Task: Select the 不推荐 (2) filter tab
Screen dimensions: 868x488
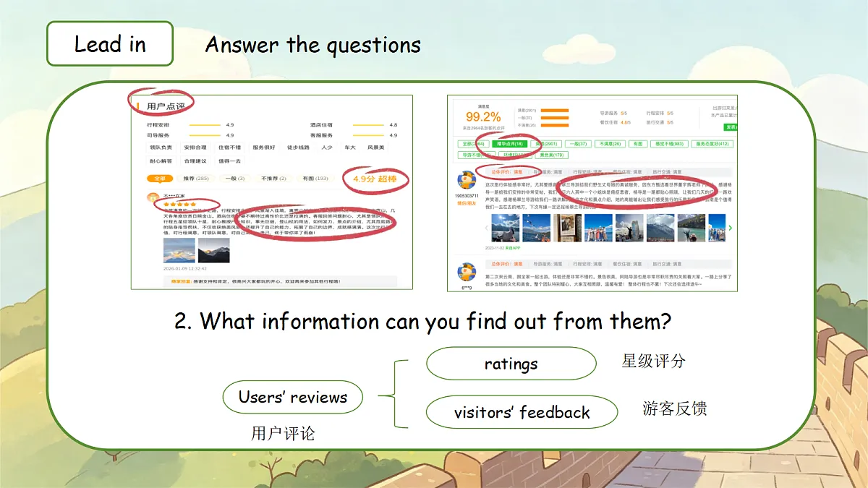Action: pyautogui.click(x=274, y=179)
